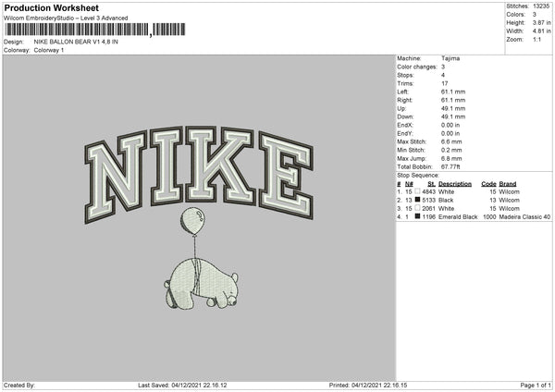
Task: Click the Total Bobbin value '67.77ft'
Action: click(450, 166)
